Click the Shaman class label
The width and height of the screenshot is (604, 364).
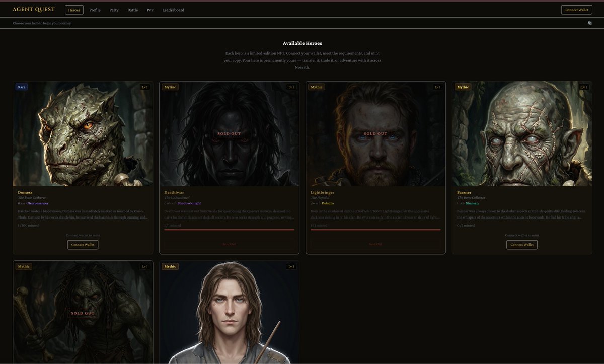(x=472, y=203)
